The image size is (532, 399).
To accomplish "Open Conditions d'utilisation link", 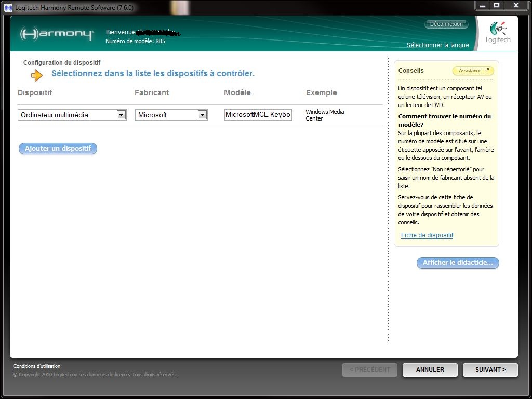I will coord(37,366).
